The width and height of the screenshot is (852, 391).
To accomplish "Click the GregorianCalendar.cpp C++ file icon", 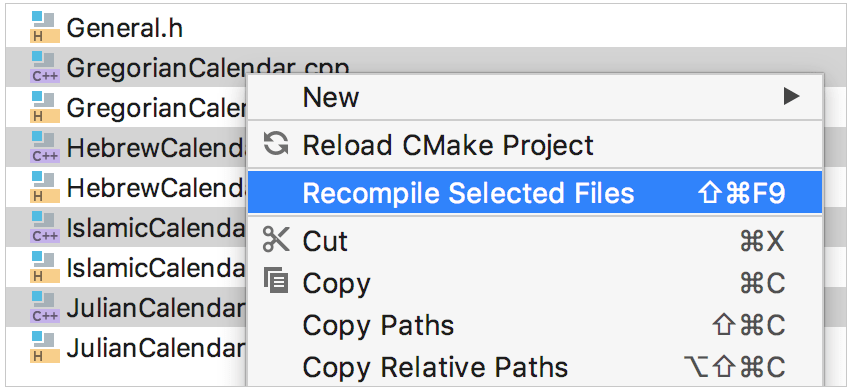I will (x=45, y=68).
